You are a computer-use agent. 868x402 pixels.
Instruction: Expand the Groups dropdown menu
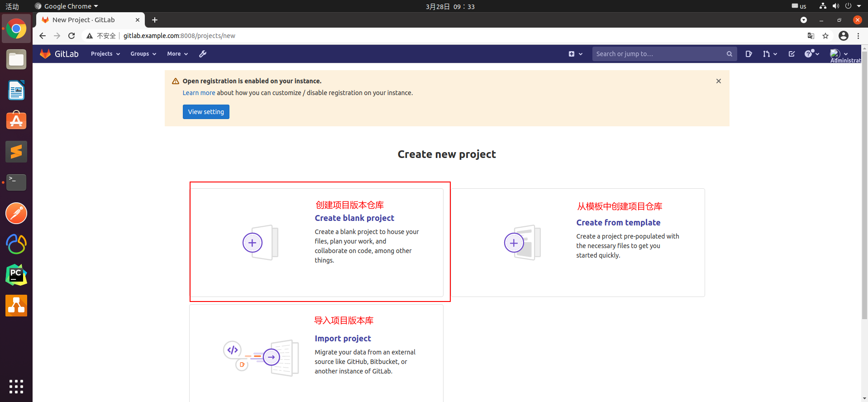click(143, 53)
